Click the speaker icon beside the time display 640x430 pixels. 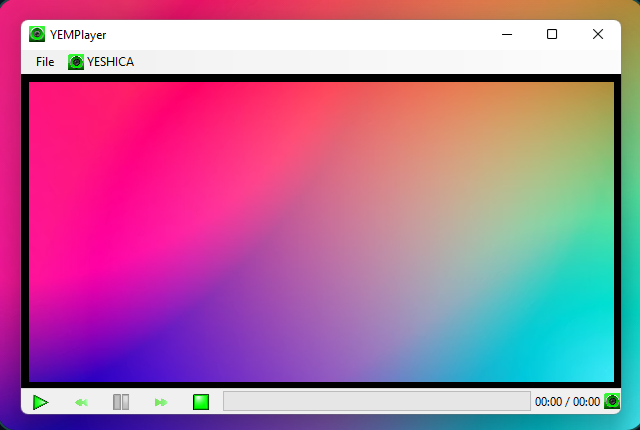click(x=612, y=401)
